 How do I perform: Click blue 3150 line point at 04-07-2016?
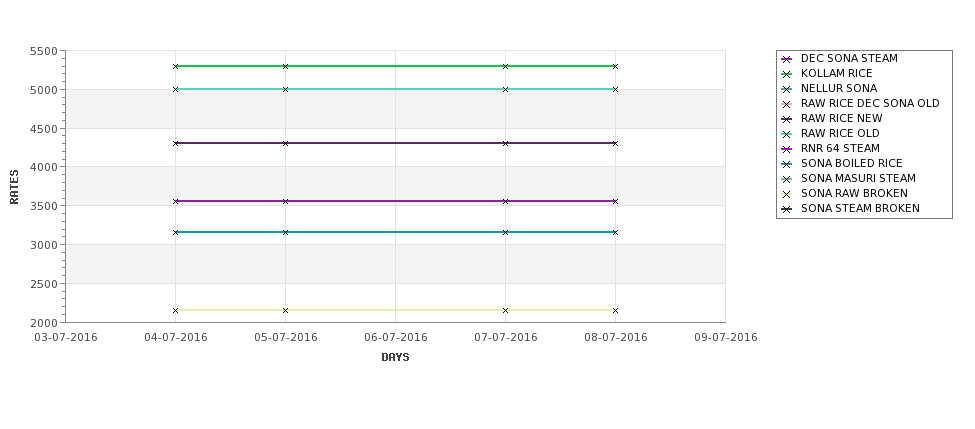175,233
